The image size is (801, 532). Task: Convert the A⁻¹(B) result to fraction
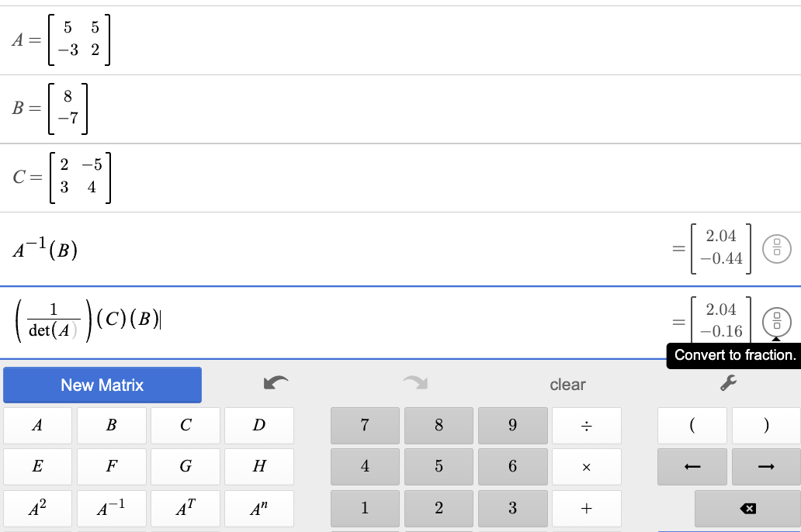coord(776,248)
